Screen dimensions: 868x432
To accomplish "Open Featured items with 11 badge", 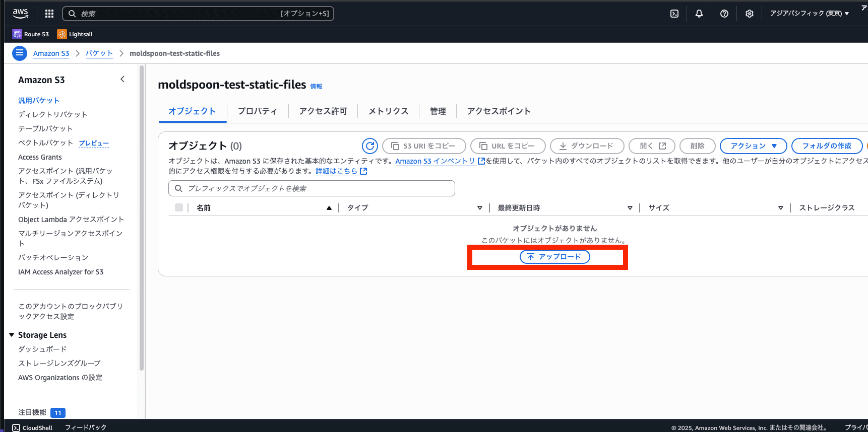I will (x=42, y=412).
